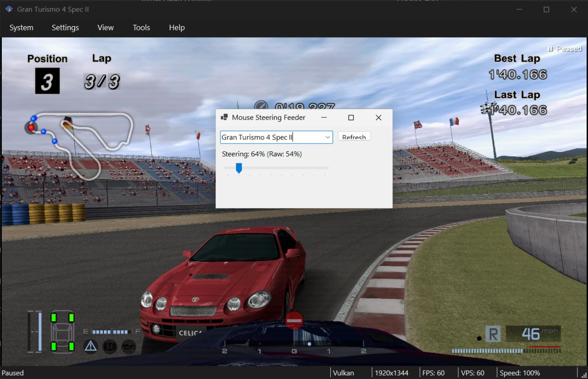588x379 pixels.
Task: Click the Mouse Steering Feeder window icon
Action: coord(225,117)
